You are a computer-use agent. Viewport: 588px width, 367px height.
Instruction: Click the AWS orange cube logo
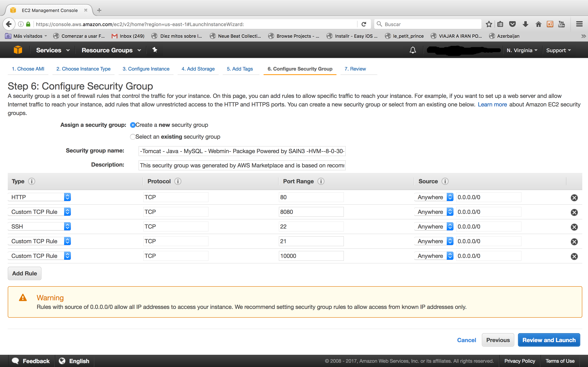point(18,50)
